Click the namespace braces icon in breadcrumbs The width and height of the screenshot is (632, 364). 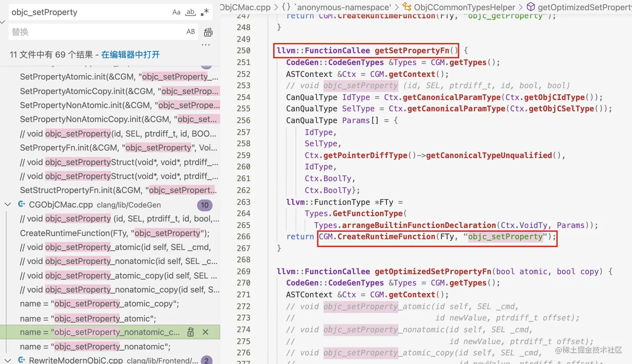coord(286,7)
